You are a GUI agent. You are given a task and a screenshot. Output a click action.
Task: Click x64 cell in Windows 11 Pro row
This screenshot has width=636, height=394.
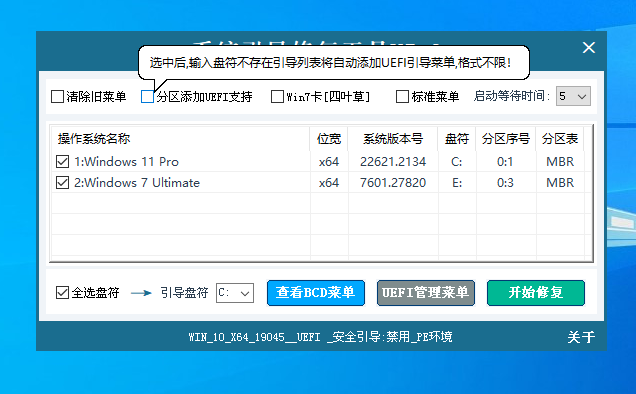329,161
